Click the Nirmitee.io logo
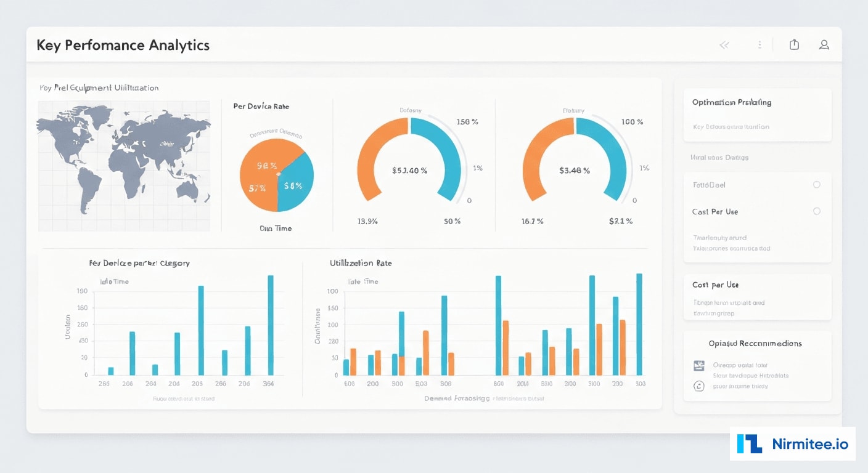The width and height of the screenshot is (868, 473). coord(792,443)
